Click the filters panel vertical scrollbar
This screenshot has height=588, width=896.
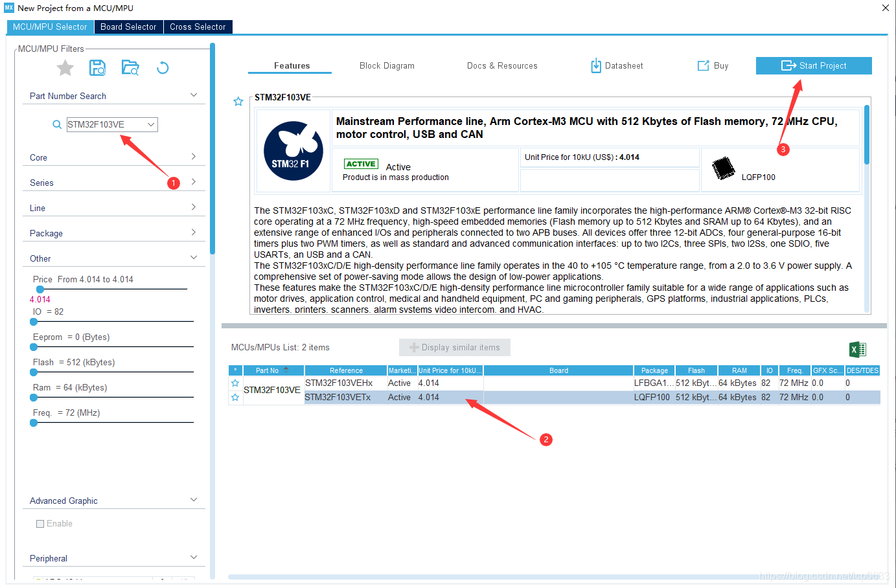tap(213, 149)
